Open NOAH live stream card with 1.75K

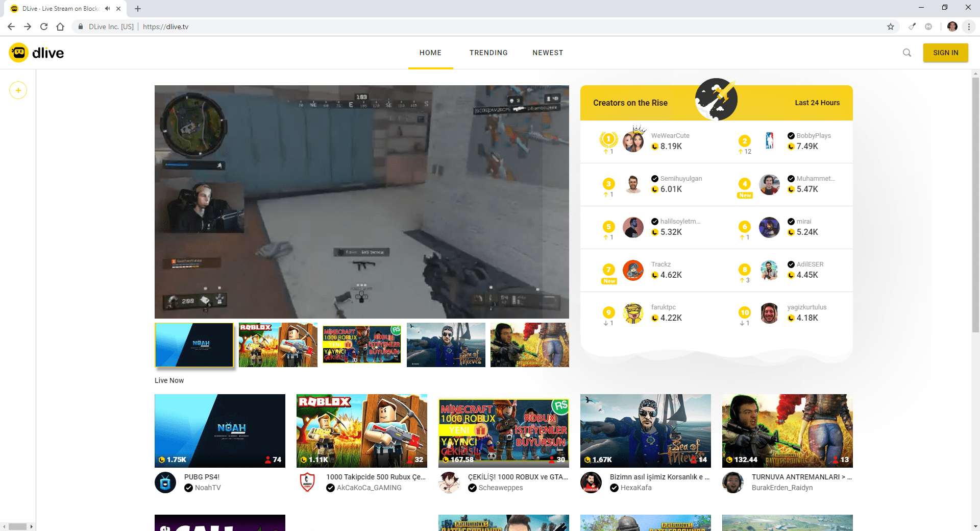(220, 430)
